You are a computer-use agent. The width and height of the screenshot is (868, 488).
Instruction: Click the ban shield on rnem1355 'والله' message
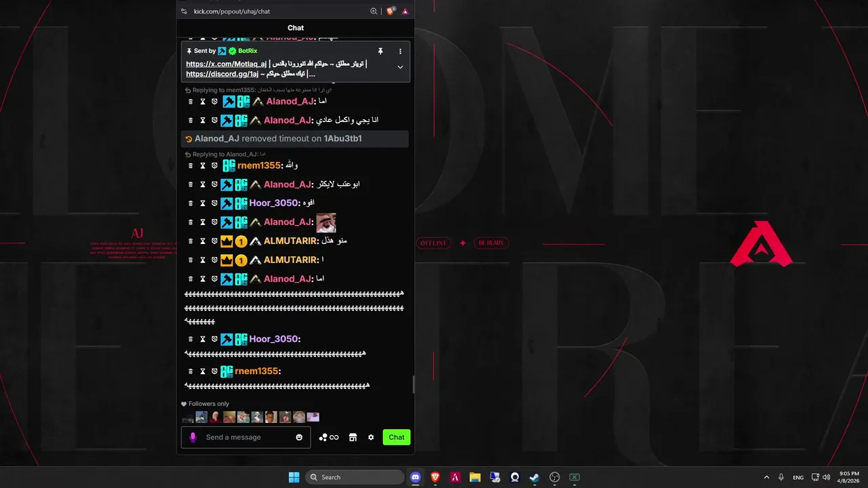214,165
